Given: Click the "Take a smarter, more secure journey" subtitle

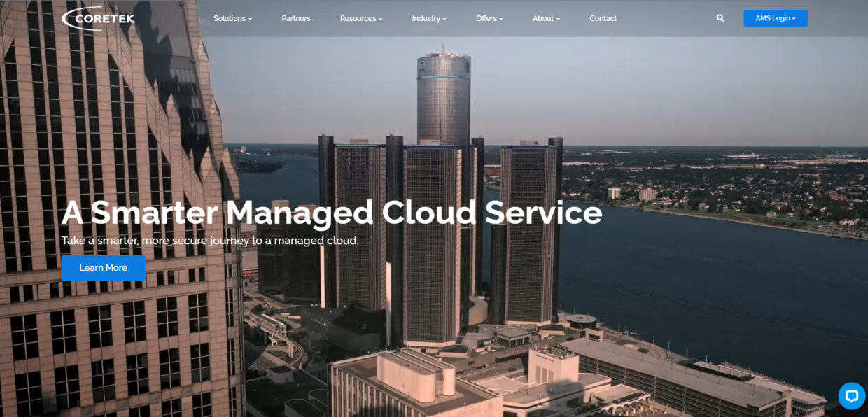Looking at the screenshot, I should pyautogui.click(x=210, y=241).
